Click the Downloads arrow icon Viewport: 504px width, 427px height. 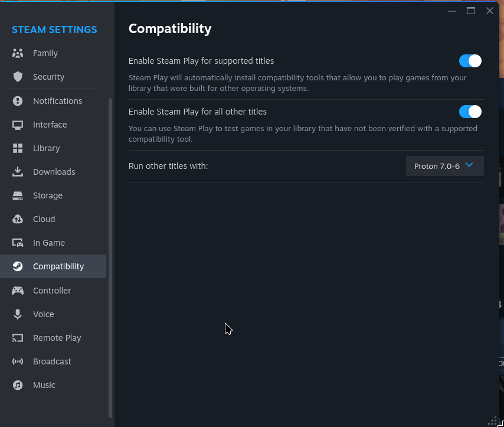tap(18, 172)
